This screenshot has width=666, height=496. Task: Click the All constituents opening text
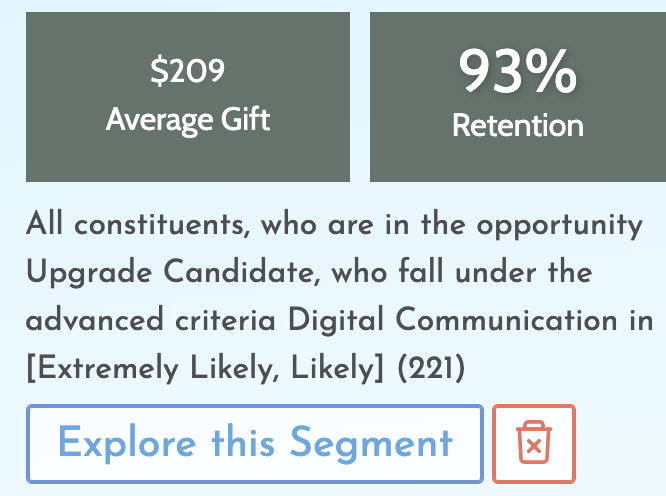[x=138, y=225]
